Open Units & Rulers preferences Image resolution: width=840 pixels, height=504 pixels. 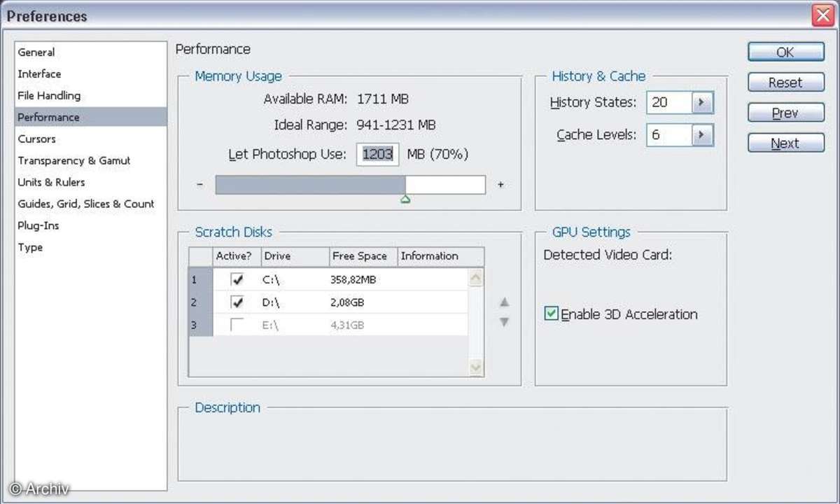51,183
